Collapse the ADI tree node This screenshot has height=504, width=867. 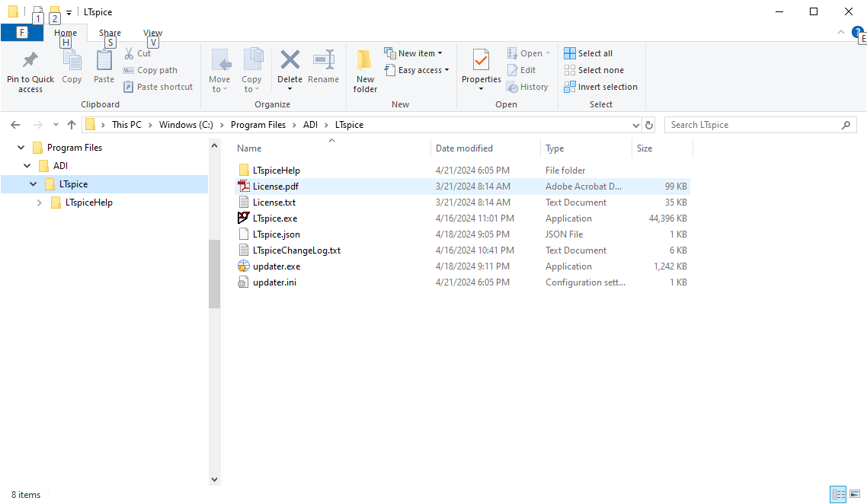27,166
